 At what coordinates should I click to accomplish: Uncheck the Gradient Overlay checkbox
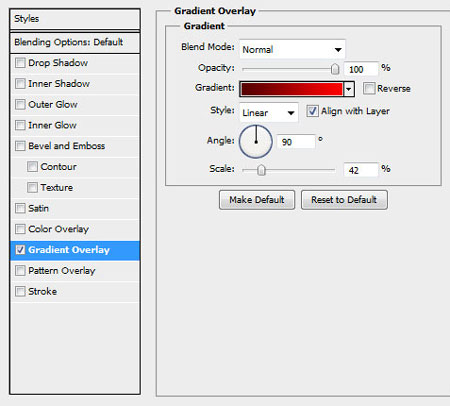[20, 250]
